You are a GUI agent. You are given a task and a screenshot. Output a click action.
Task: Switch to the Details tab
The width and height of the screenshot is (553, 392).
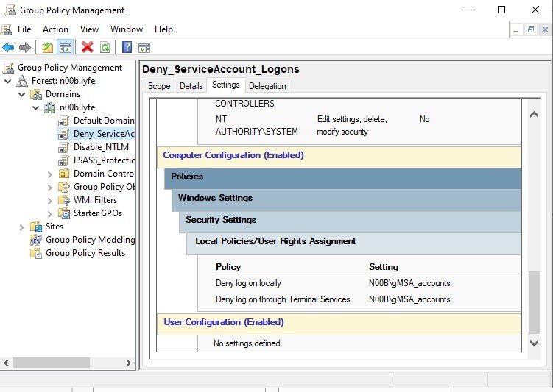[191, 86]
